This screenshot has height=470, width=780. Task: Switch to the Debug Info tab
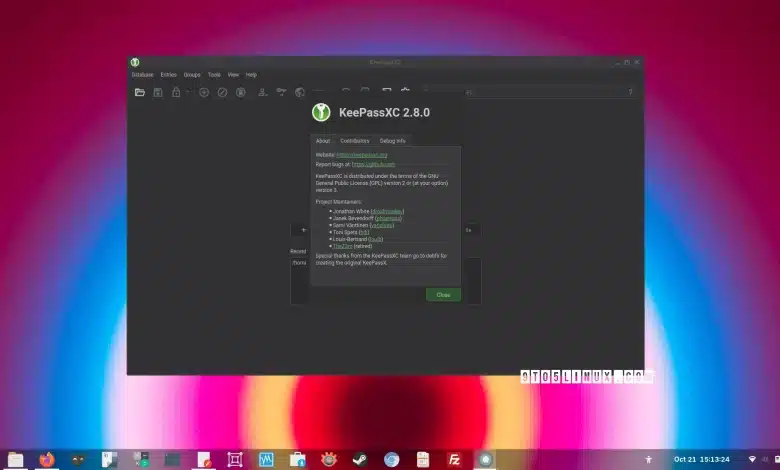(392, 141)
